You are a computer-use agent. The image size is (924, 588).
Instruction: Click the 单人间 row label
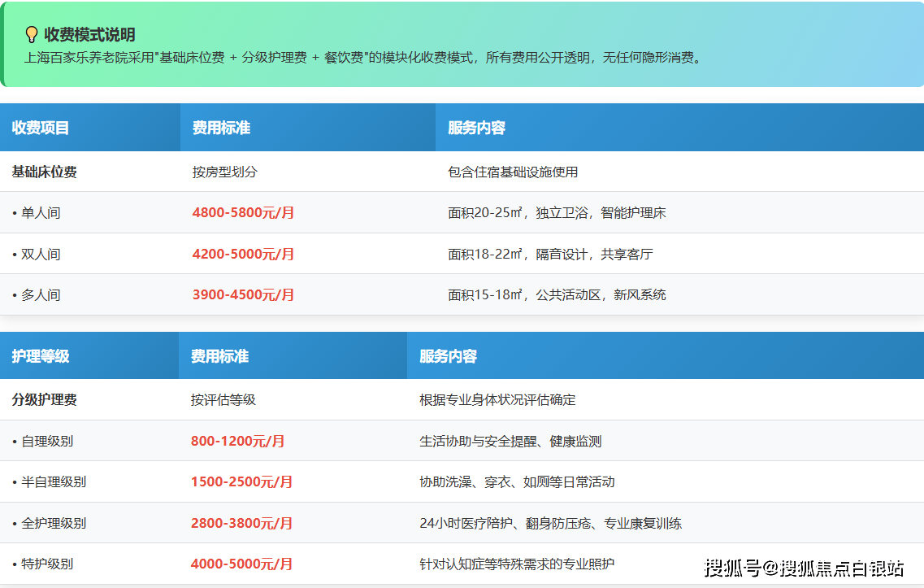coord(40,213)
